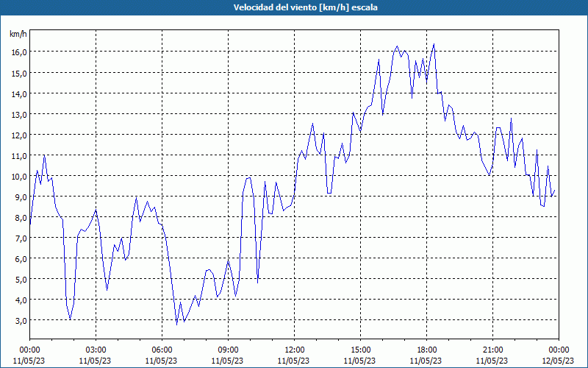This screenshot has height=368, width=588.
Task: Select the '09:00' time label
Action: pos(228,350)
